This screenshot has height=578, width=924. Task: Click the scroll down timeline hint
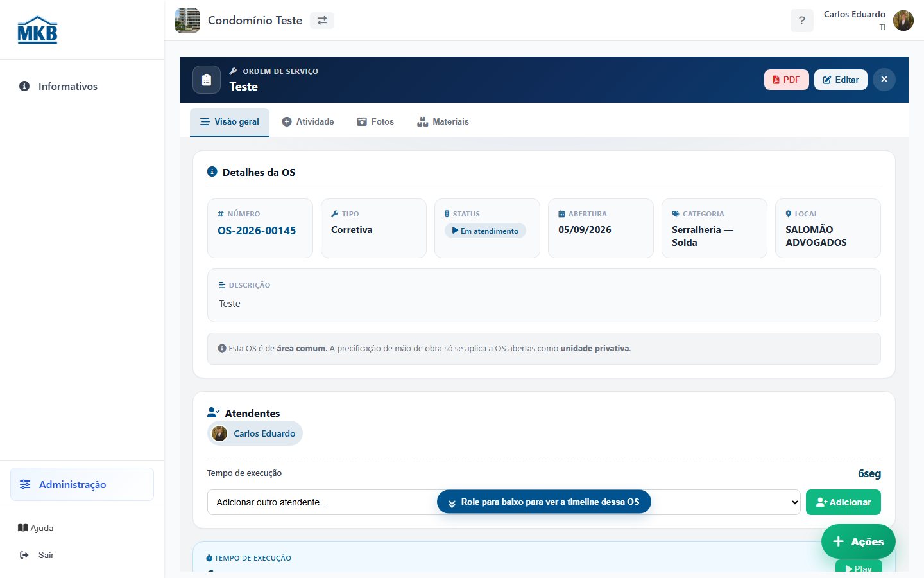point(543,502)
